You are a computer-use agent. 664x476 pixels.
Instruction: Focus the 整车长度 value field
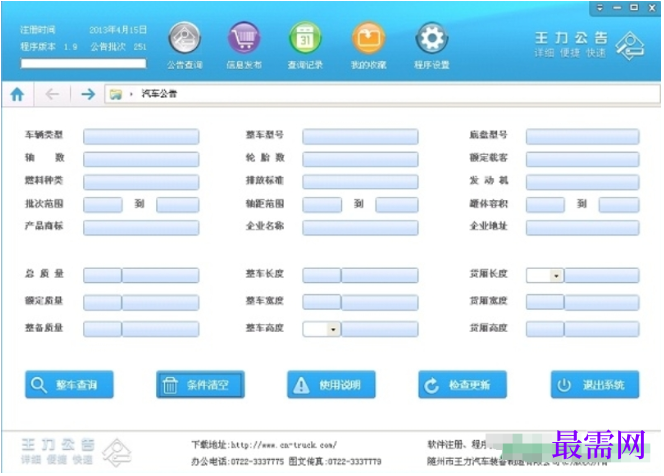(x=380, y=275)
